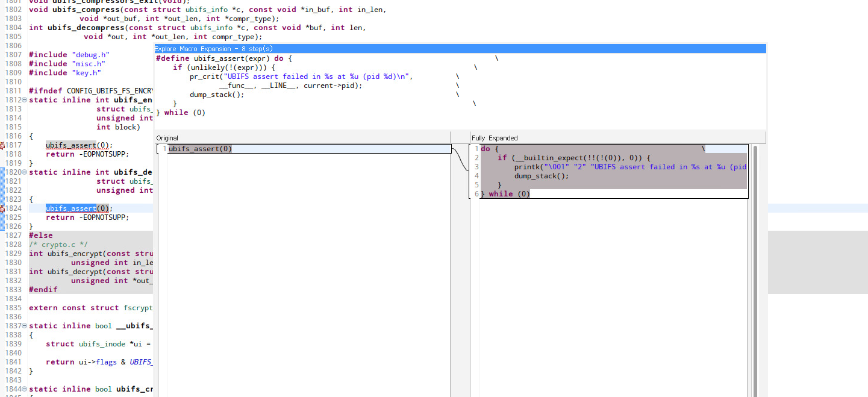Click the printk line in Fully Expanded
868x397 pixels.
point(631,167)
